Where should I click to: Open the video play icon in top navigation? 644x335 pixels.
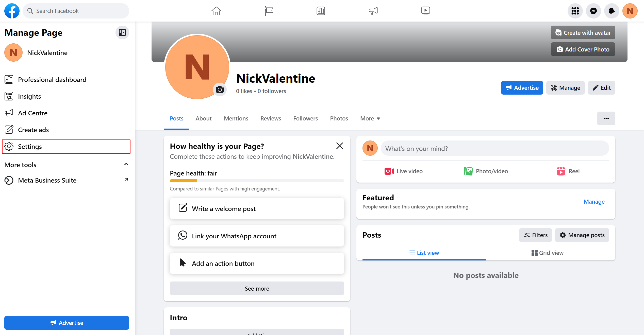[425, 11]
